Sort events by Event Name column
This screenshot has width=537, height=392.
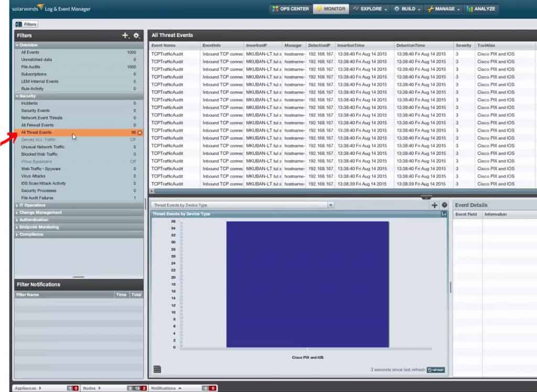175,45
